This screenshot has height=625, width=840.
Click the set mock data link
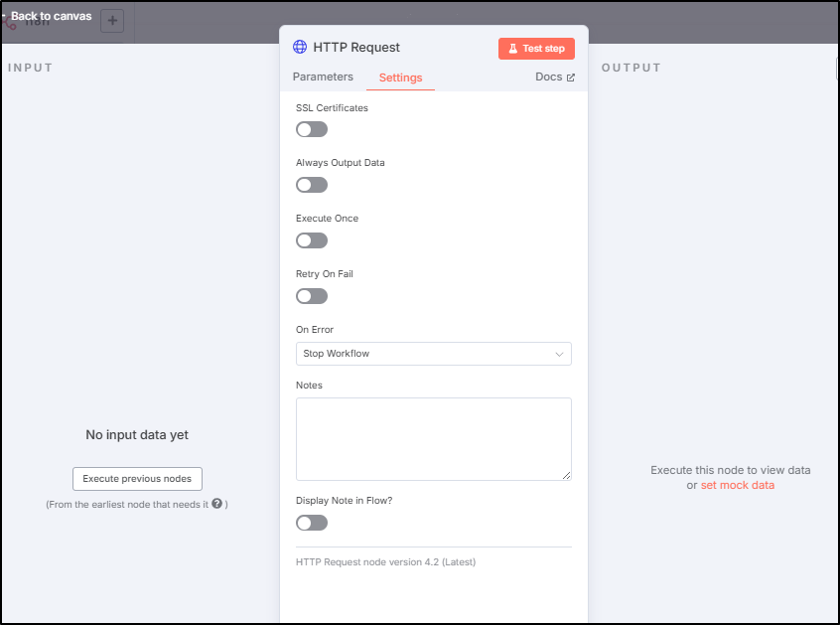tap(737, 485)
